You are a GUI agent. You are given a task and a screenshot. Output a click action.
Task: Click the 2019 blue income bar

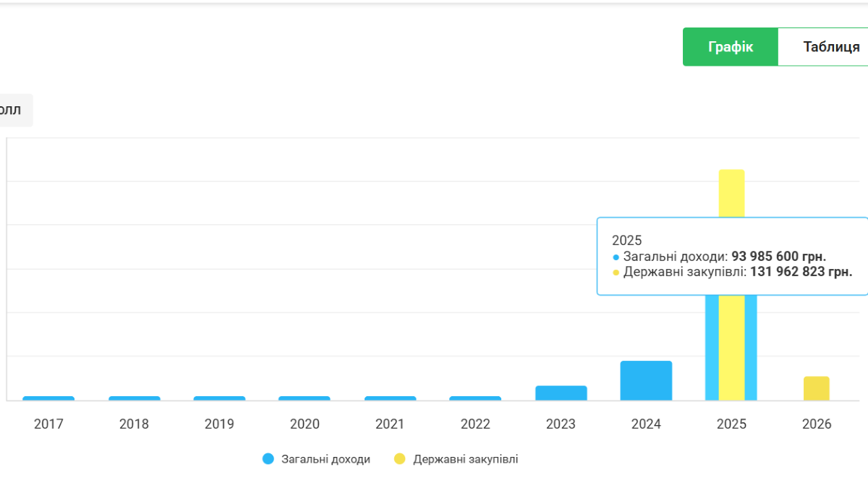click(x=219, y=398)
